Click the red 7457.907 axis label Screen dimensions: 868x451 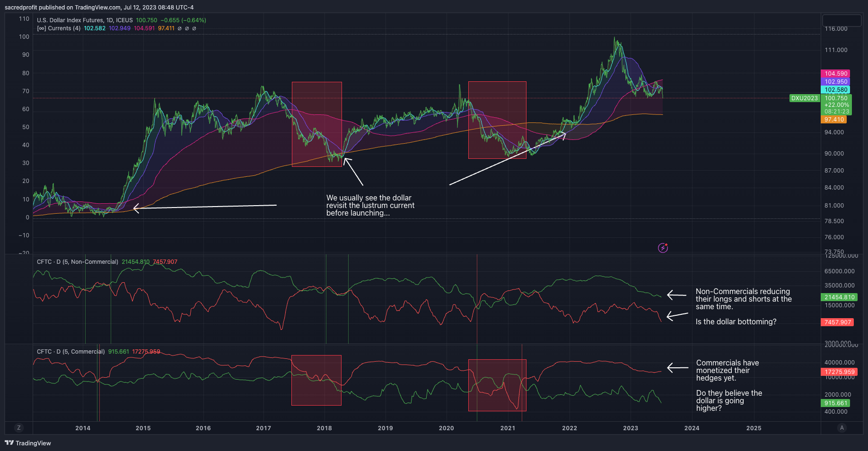pos(838,322)
